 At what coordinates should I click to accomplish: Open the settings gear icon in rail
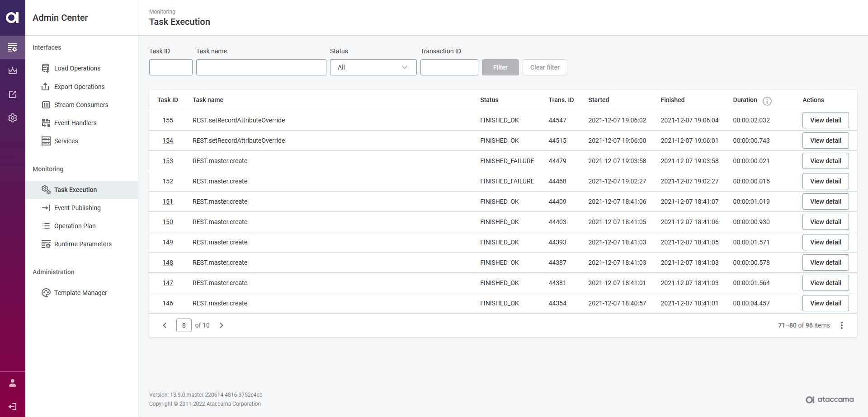tap(13, 118)
